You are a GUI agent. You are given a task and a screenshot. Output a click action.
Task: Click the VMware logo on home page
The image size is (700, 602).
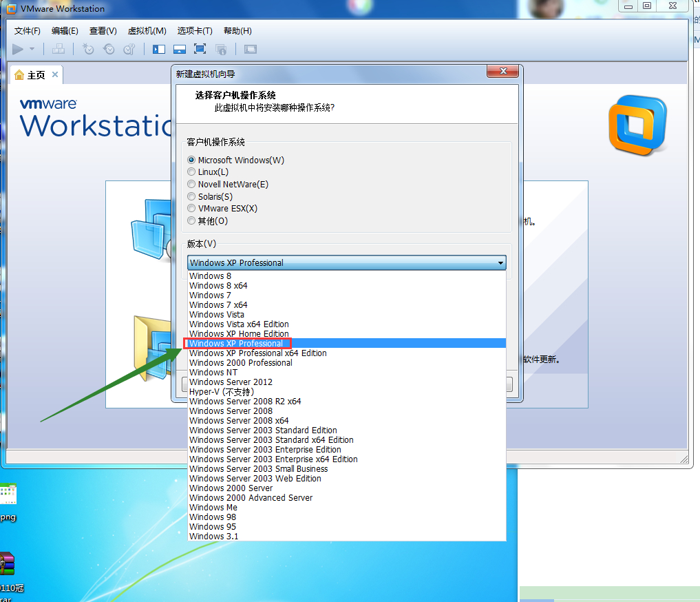tap(638, 125)
